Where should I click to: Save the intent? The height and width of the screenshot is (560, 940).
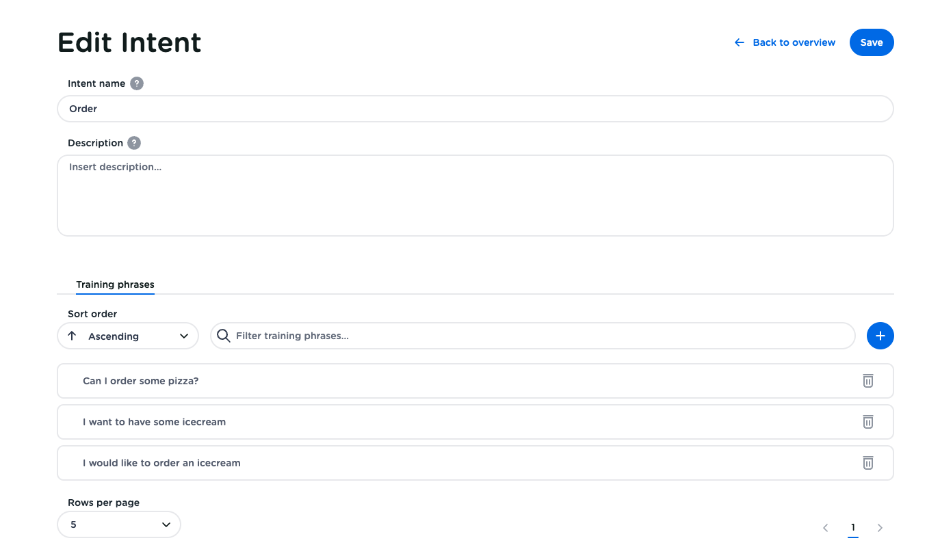(871, 42)
